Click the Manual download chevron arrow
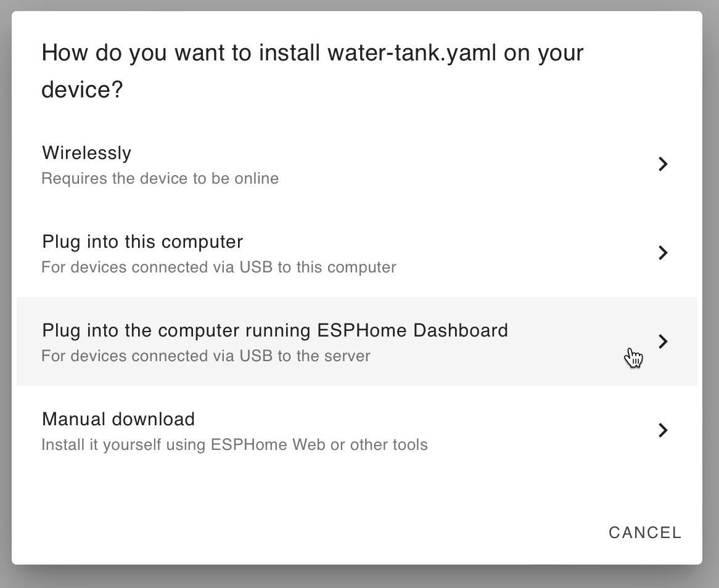This screenshot has height=588, width=719. tap(663, 430)
